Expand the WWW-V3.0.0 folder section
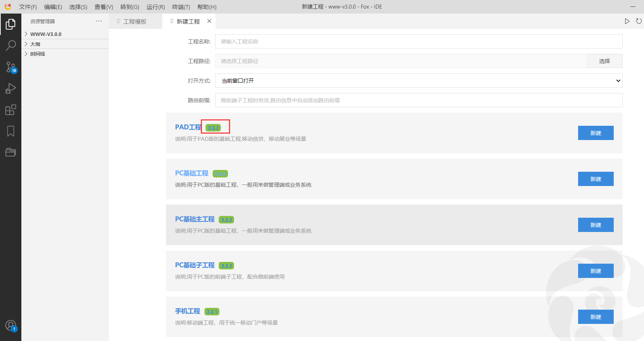This screenshot has width=644, height=341. tap(46, 34)
